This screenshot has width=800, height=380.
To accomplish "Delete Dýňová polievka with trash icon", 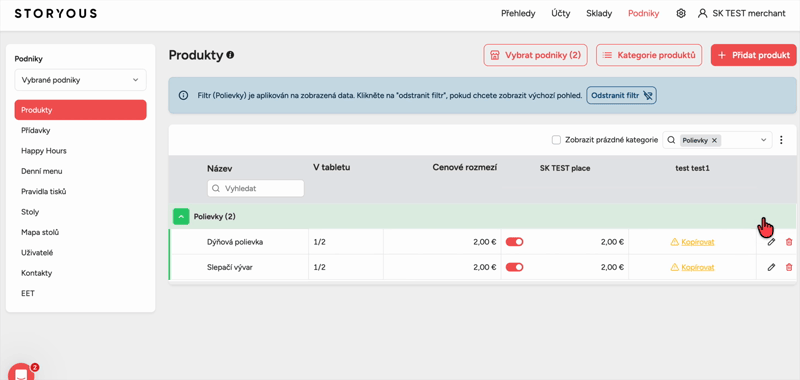I will (789, 242).
